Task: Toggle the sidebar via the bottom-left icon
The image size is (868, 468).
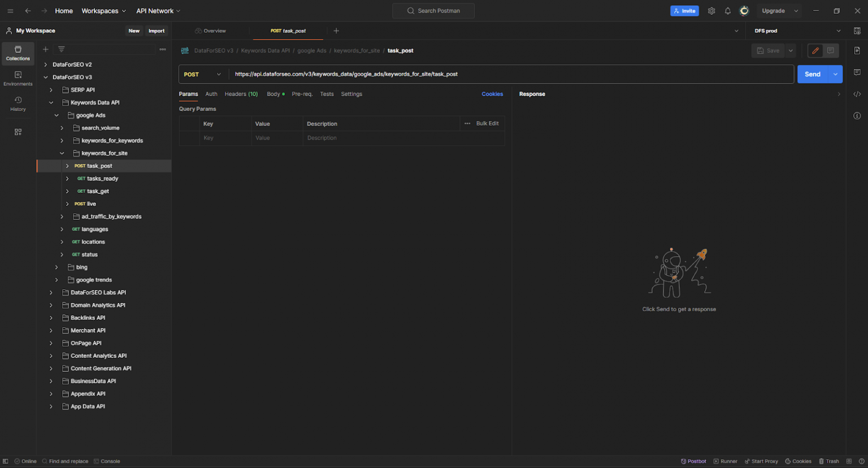Action: (6, 461)
